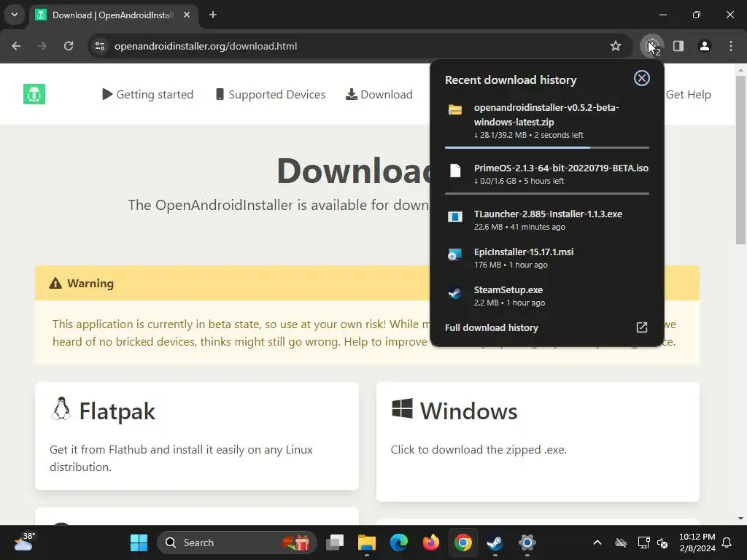Open a new browser tab

pyautogui.click(x=213, y=15)
